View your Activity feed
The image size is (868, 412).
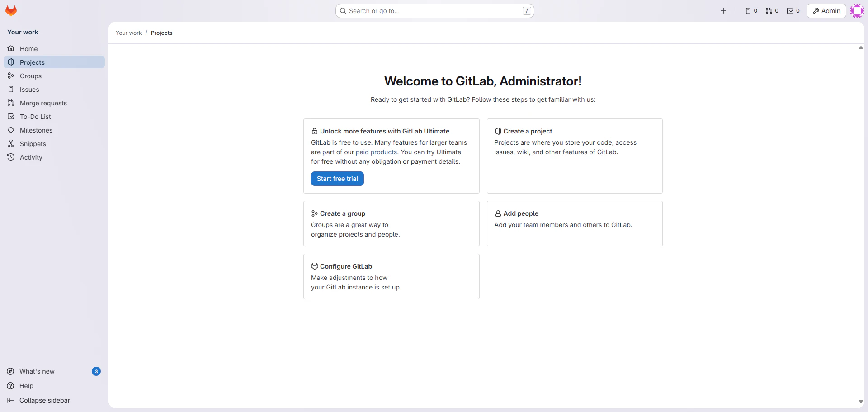30,157
